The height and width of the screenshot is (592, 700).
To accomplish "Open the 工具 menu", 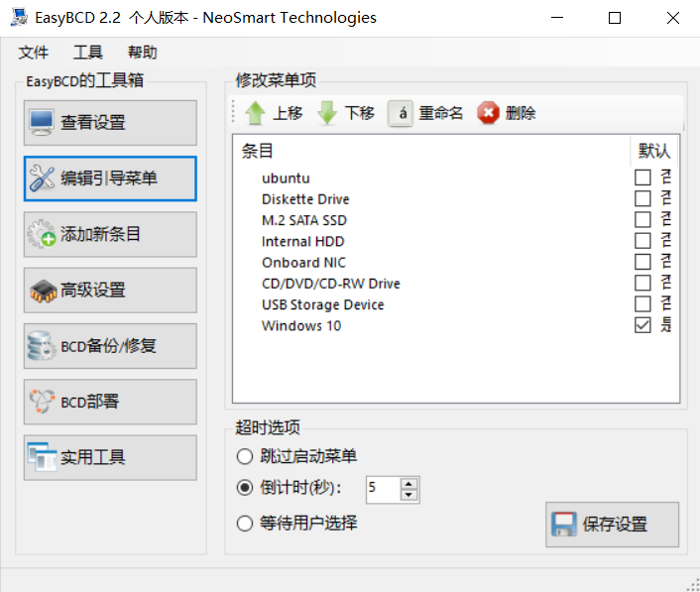I will [88, 53].
